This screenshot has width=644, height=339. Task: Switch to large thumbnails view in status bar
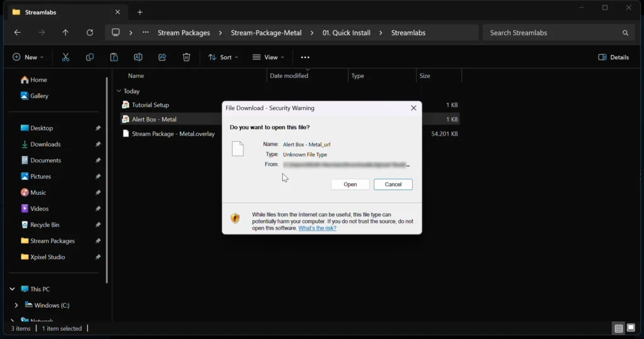point(631,328)
